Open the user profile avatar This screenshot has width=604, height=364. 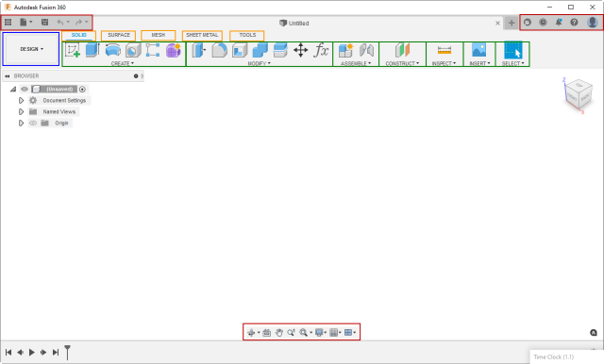(593, 23)
